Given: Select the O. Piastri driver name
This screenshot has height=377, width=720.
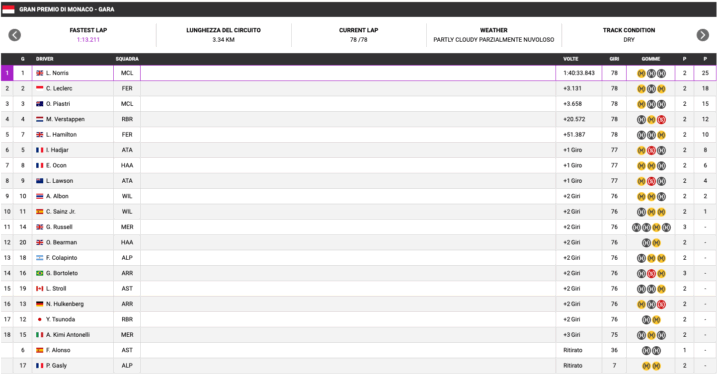Looking at the screenshot, I should pos(58,104).
